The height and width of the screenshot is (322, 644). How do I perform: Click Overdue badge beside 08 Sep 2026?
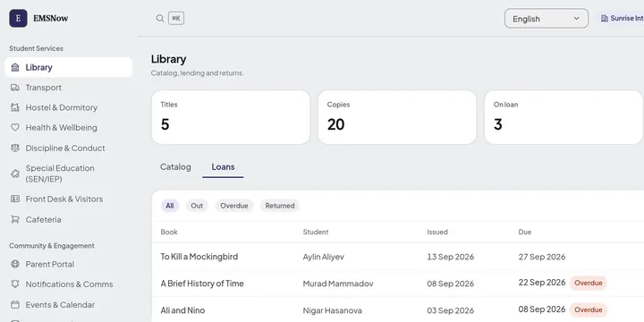[x=589, y=309]
